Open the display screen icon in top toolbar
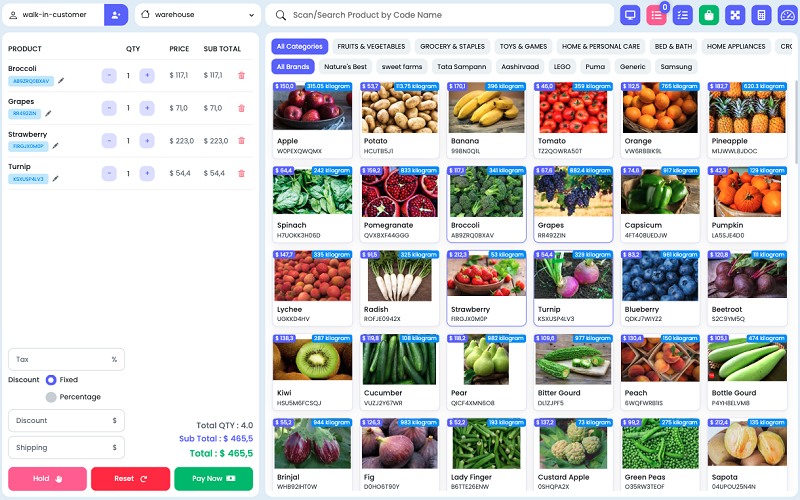This screenshot has height=500, width=800. tap(630, 15)
